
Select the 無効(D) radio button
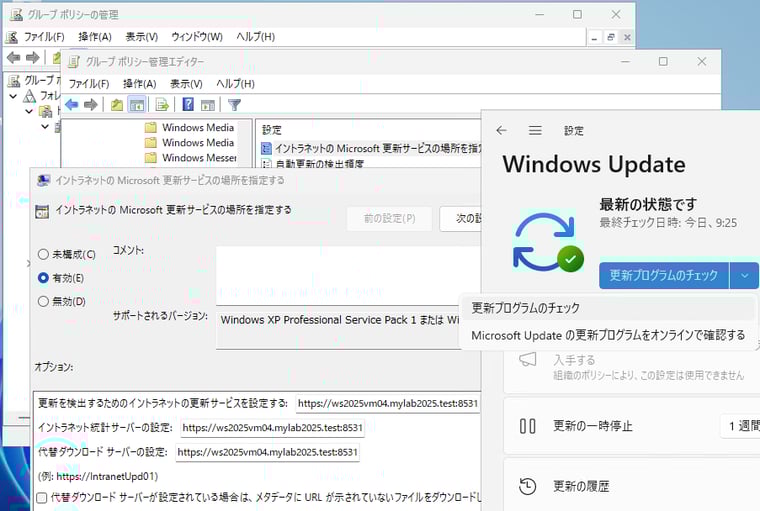(43, 301)
